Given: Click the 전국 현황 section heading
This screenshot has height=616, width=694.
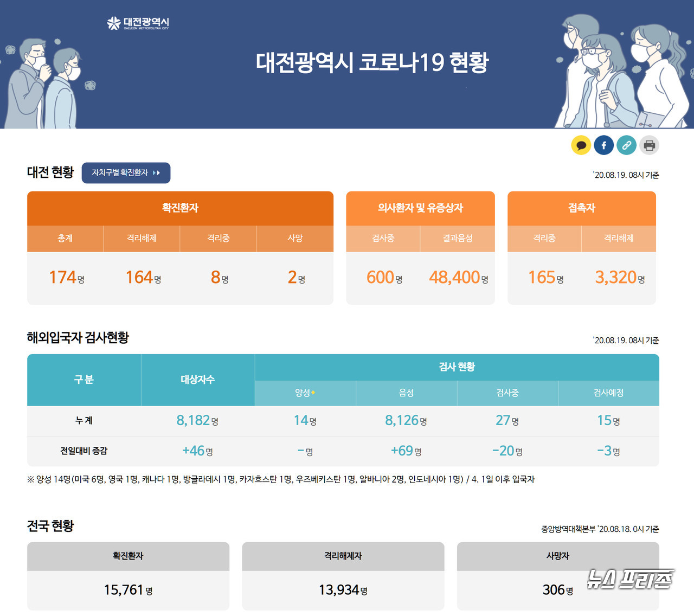Looking at the screenshot, I should [x=50, y=526].
